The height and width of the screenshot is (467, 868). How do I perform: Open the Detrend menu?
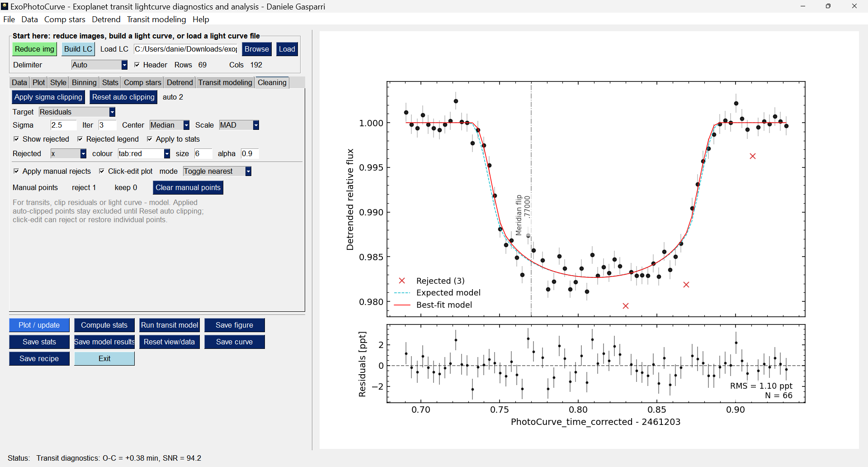106,19
